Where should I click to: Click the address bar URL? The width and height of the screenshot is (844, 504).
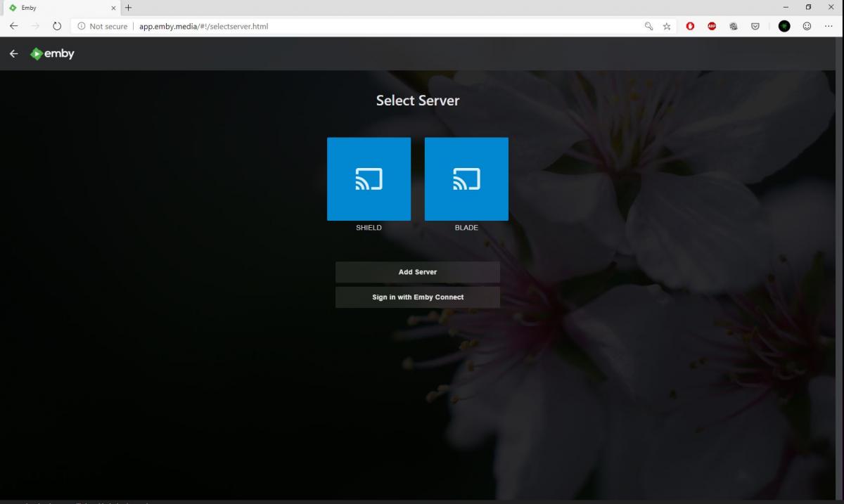coord(203,26)
